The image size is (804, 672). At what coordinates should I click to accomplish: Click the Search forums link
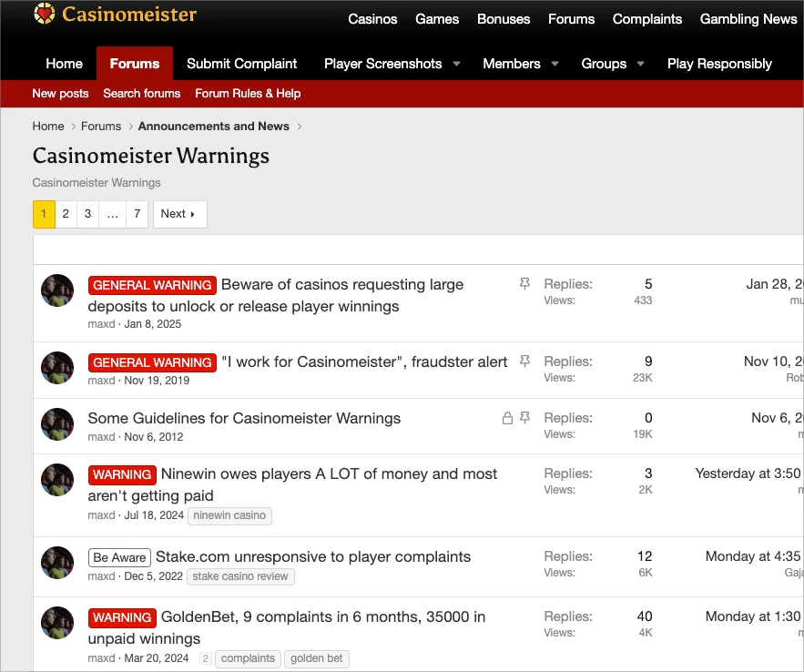[x=141, y=93]
